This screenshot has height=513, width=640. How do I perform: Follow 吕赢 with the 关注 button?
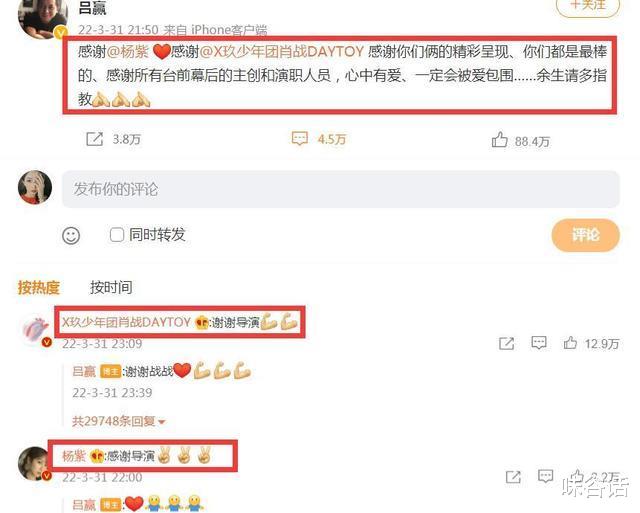click(588, 6)
